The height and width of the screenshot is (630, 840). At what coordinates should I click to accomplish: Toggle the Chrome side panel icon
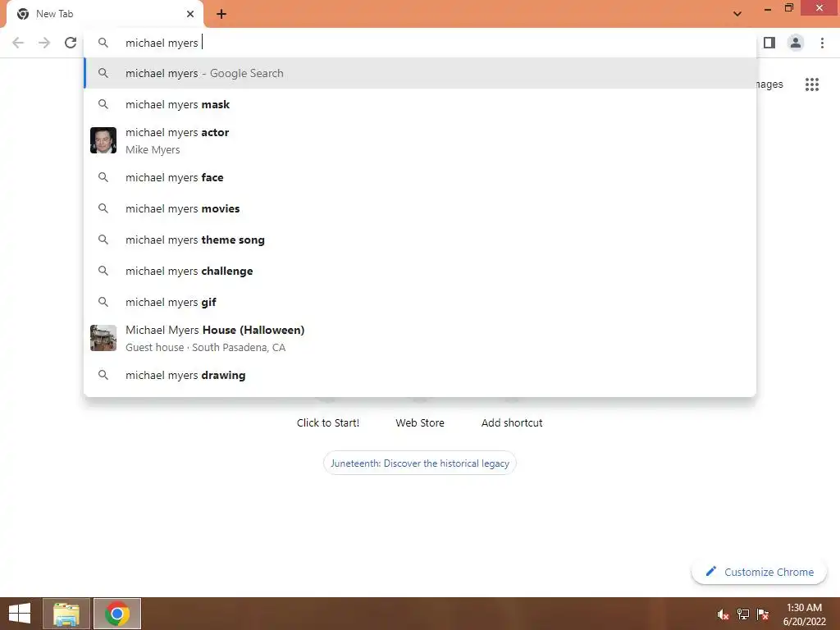[769, 43]
